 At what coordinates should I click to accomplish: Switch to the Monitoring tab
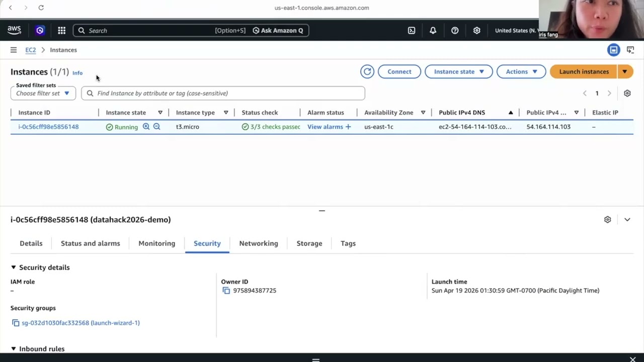click(157, 243)
